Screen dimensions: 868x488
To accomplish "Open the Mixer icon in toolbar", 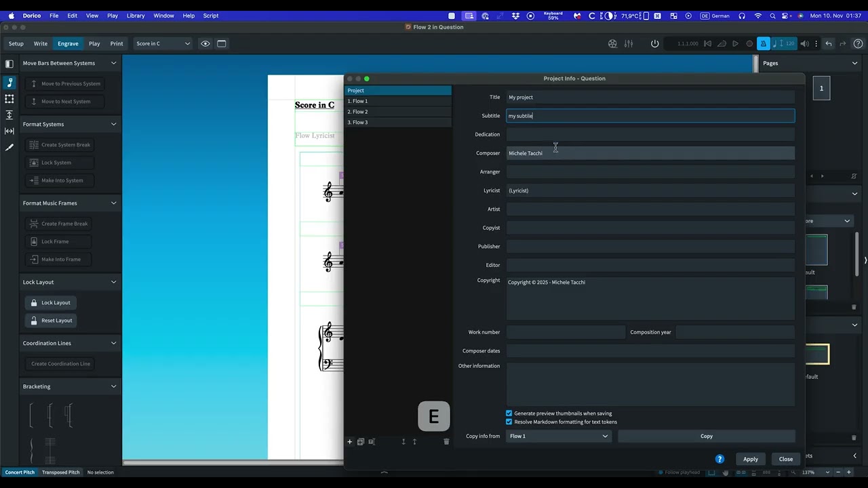I will tap(629, 43).
